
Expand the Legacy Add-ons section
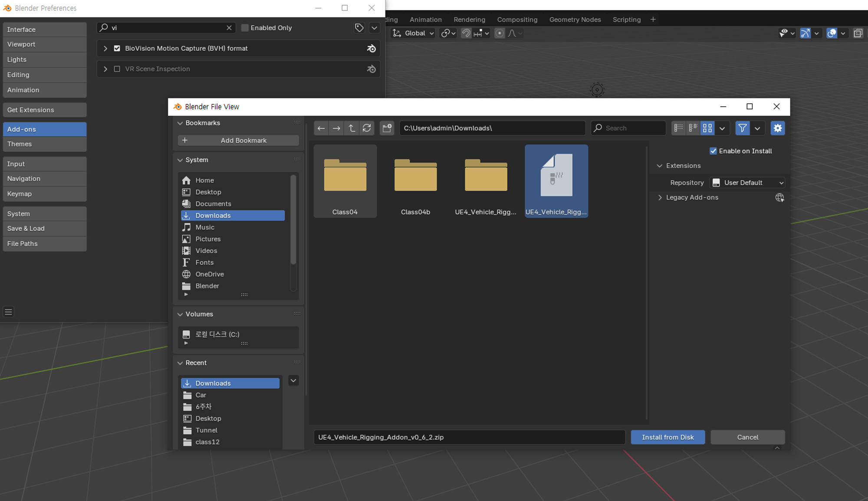click(660, 197)
